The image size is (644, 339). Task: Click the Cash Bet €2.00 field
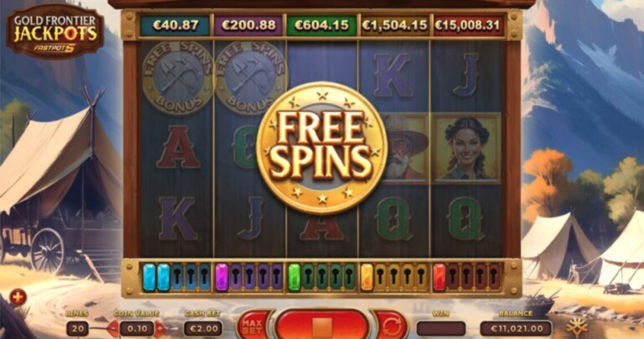(203, 329)
